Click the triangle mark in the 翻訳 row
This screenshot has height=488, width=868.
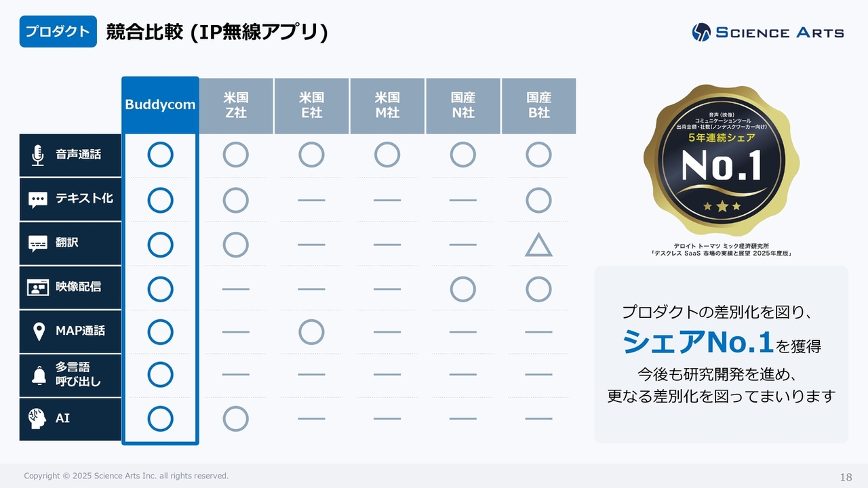pyautogui.click(x=538, y=245)
